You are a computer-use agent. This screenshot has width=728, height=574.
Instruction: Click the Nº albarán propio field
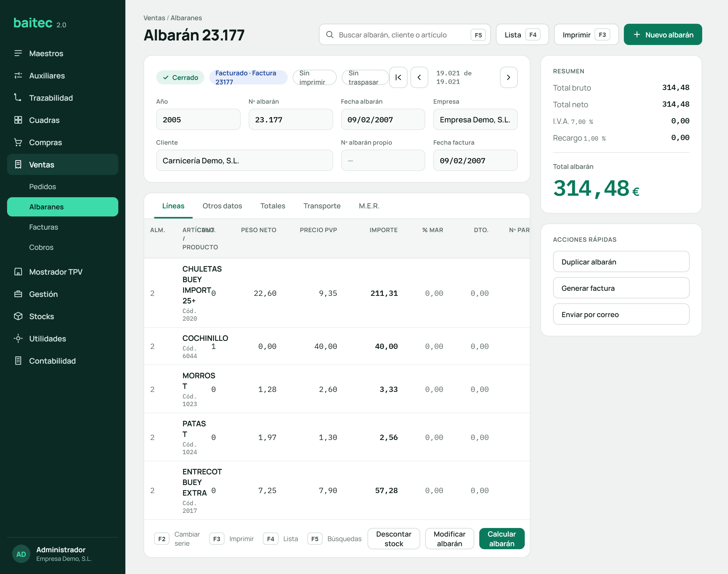pyautogui.click(x=383, y=160)
